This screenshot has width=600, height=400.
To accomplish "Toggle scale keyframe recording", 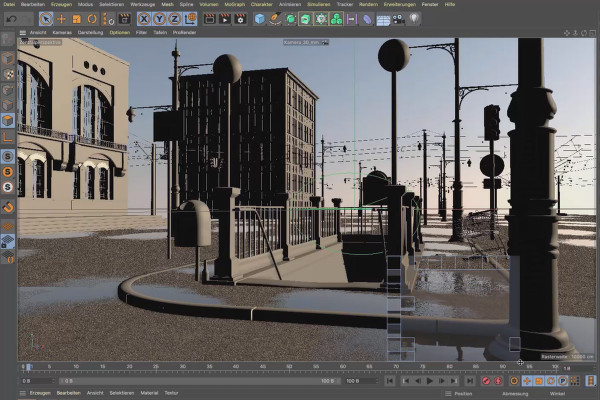I will coord(539,381).
